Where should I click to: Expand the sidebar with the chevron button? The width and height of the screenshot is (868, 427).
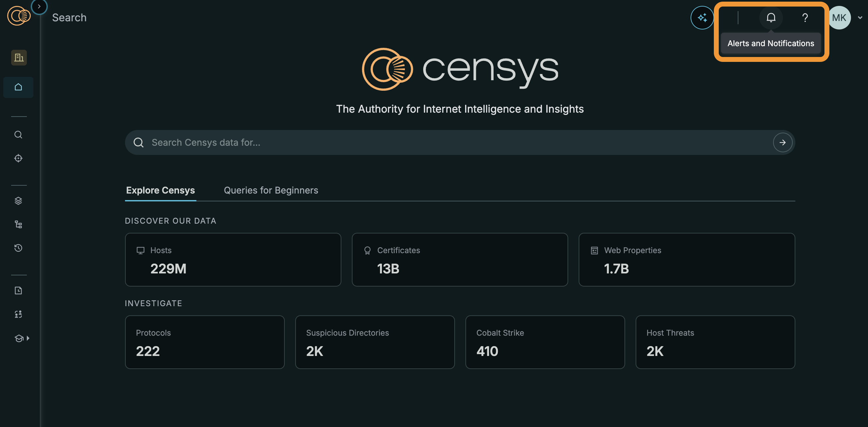(39, 7)
